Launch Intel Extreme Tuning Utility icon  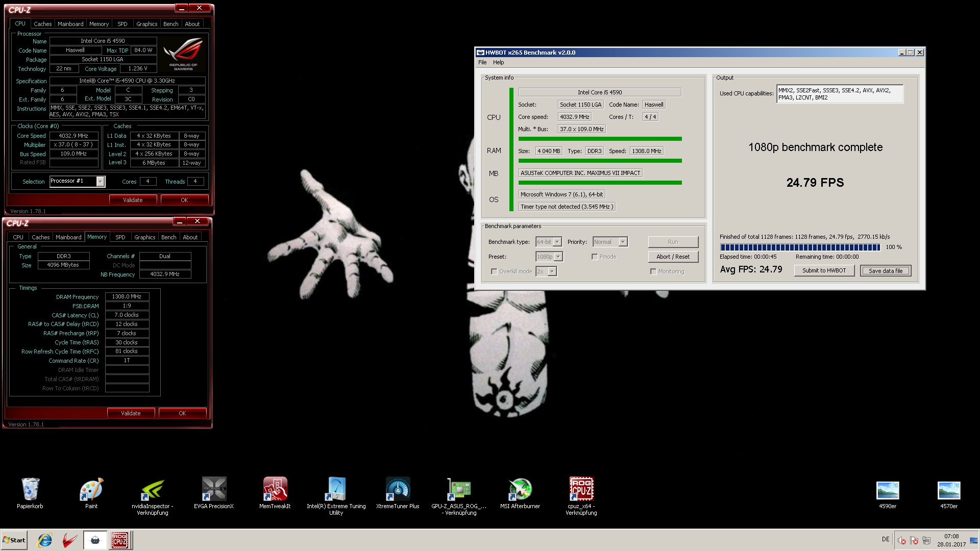(336, 496)
